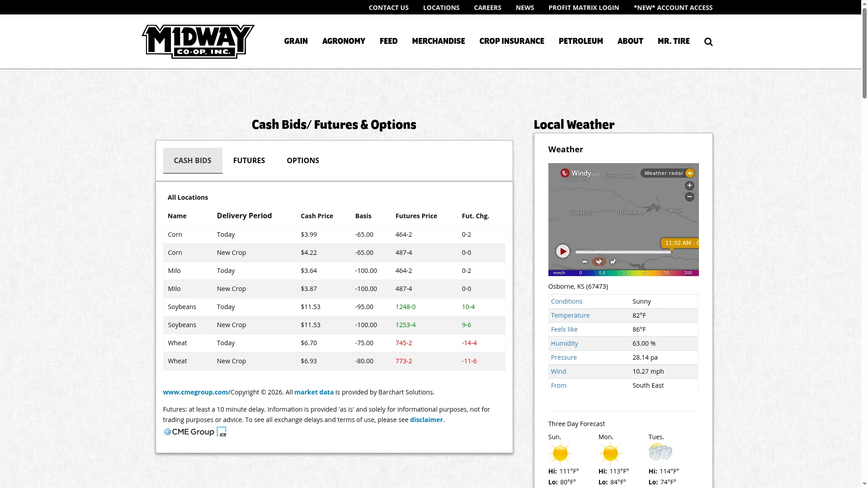868x488 pixels.
Task: Click the From wind direction label
Action: point(558,385)
